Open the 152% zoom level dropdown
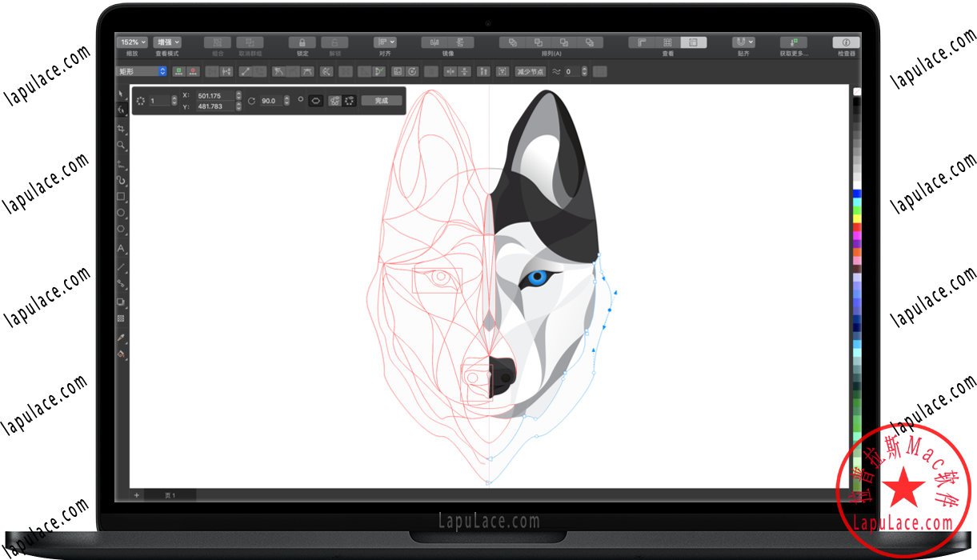 (x=132, y=42)
